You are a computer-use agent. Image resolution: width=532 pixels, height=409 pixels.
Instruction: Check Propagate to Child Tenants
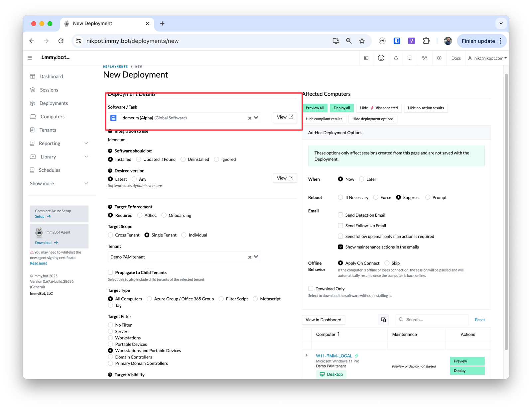pos(110,272)
